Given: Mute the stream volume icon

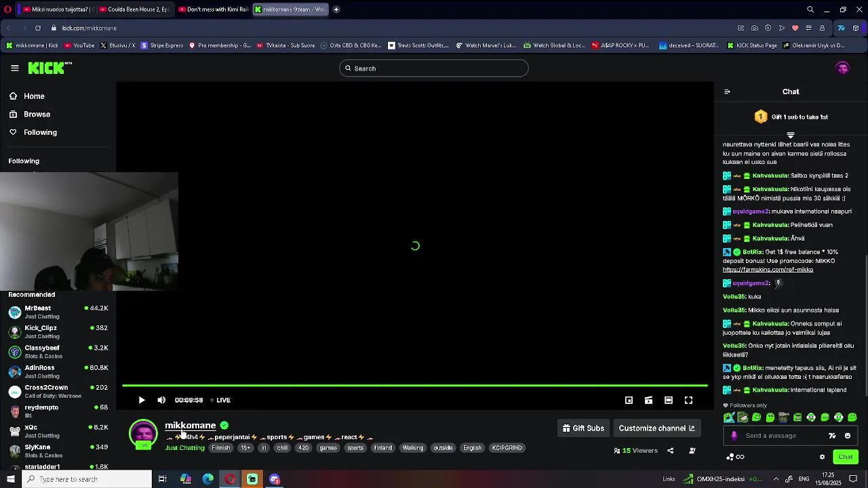Looking at the screenshot, I should tap(161, 400).
